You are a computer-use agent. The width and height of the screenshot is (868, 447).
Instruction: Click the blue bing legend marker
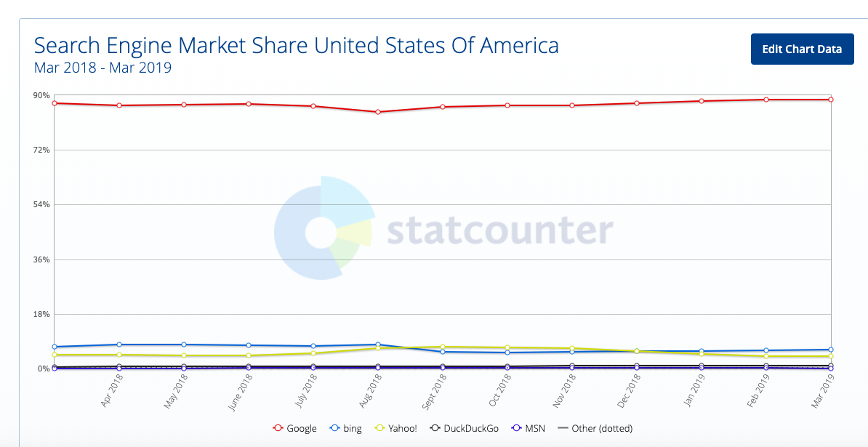tap(334, 428)
